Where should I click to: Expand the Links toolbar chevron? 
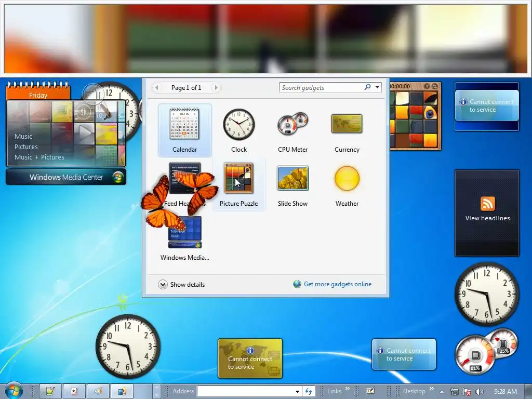click(x=348, y=389)
